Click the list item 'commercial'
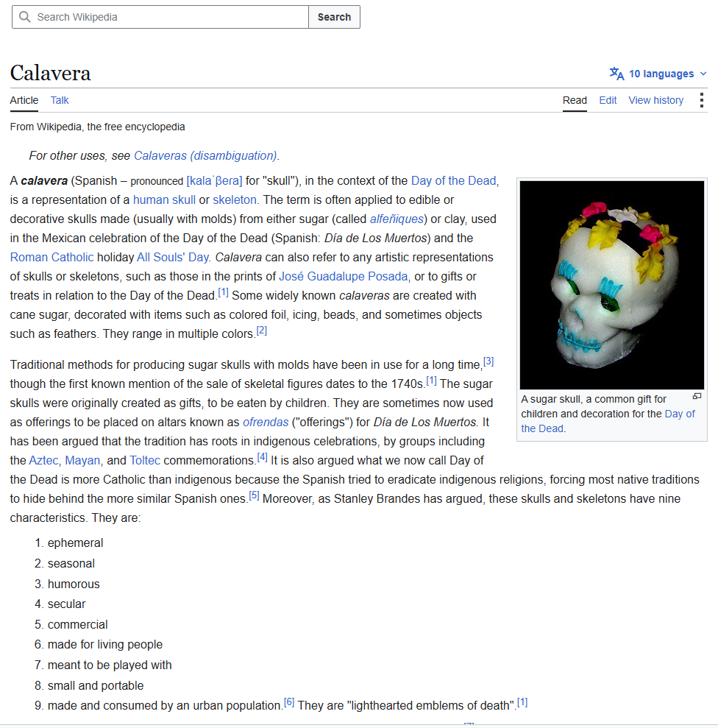Image resolution: width=718 pixels, height=728 pixels. pos(77,624)
